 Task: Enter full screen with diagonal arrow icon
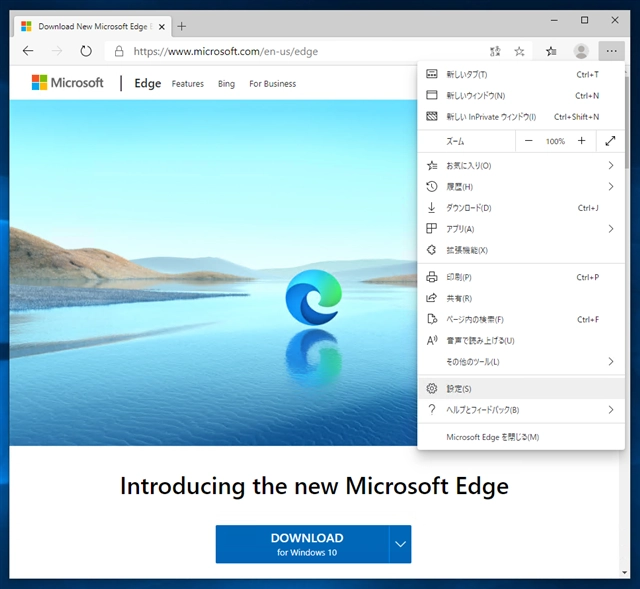pyautogui.click(x=610, y=141)
